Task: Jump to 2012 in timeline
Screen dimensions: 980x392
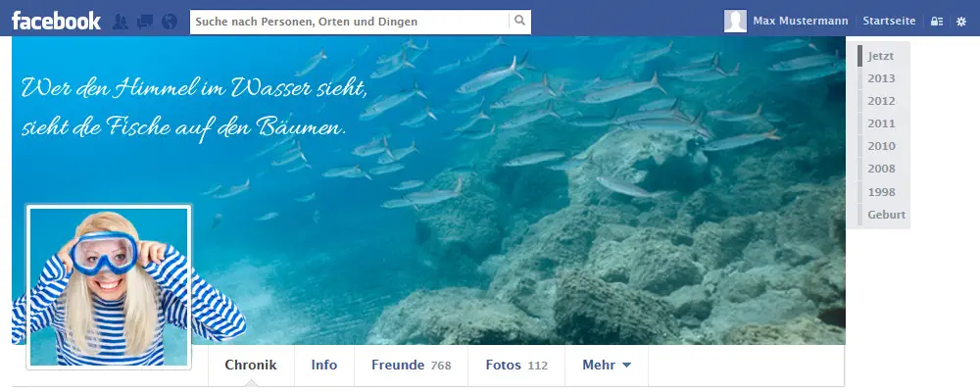Action: 881,101
